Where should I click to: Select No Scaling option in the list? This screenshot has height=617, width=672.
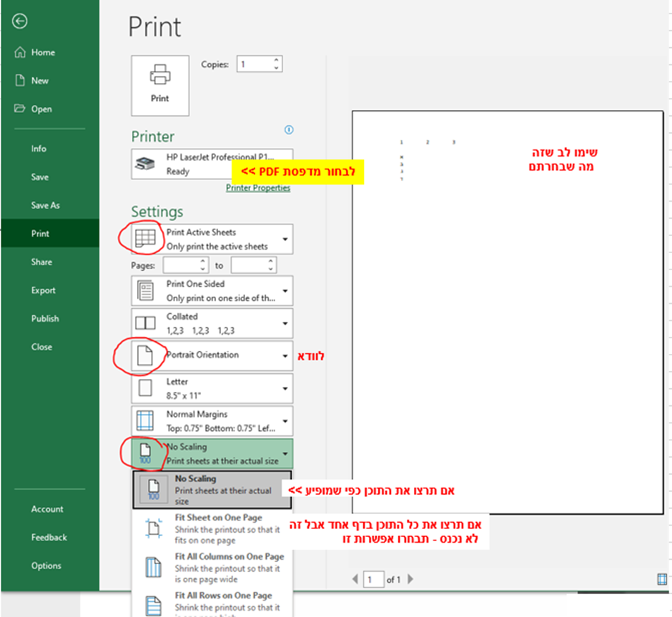212,490
